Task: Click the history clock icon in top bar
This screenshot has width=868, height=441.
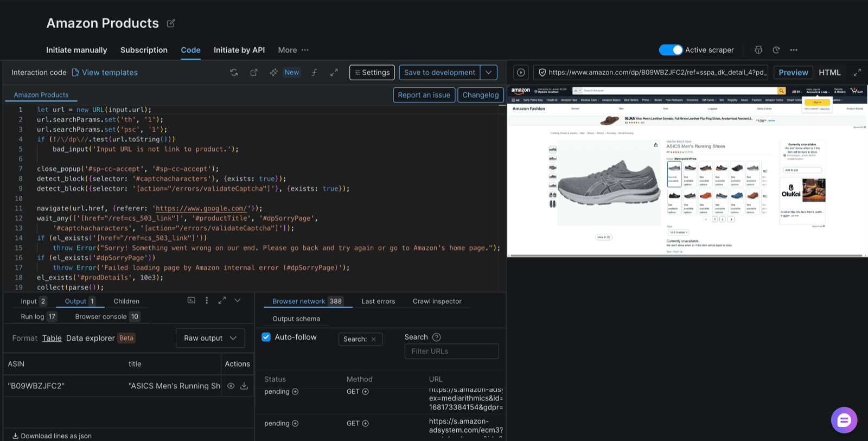Action: tap(776, 50)
